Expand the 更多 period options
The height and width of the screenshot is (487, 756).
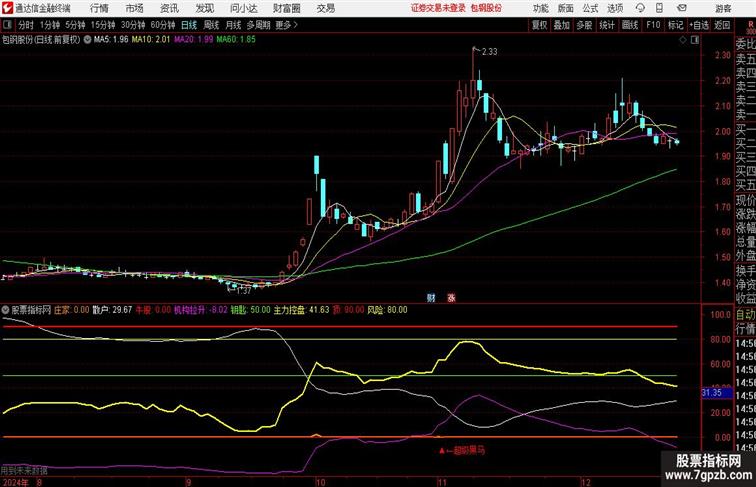coord(287,25)
